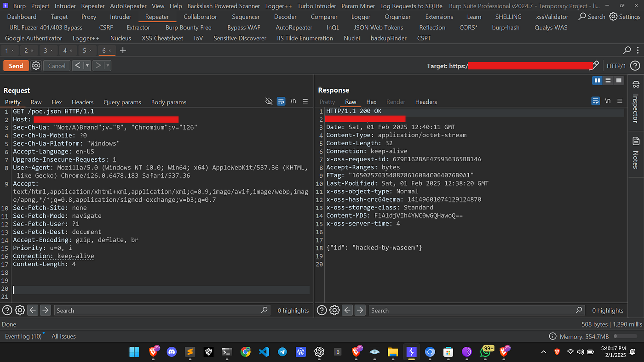Show hidden system tray icons chevron
The image size is (644, 362).
[544, 352]
